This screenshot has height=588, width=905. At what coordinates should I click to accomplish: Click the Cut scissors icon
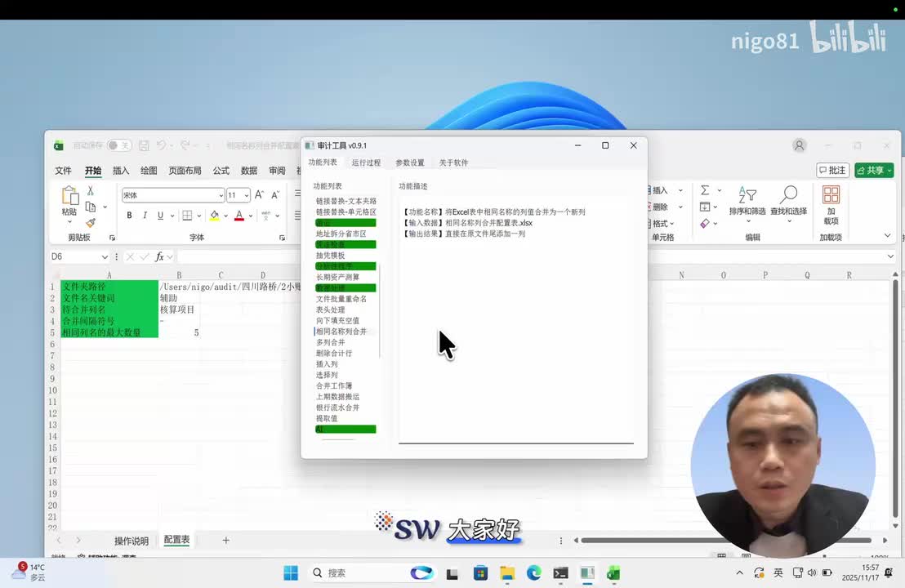(91, 190)
